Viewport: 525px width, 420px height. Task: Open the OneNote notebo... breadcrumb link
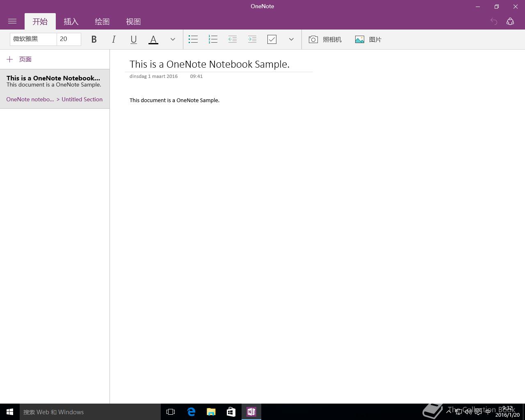pyautogui.click(x=30, y=99)
